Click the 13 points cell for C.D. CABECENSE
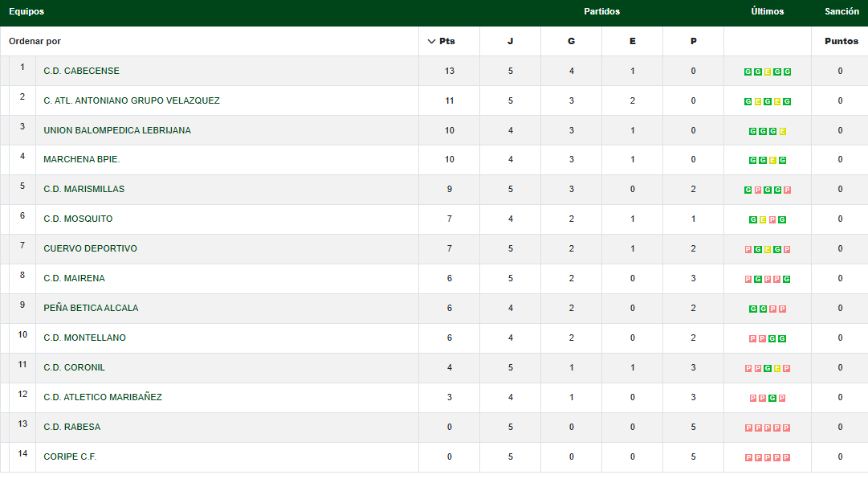Image resolution: width=868 pixels, height=479 pixels. (449, 71)
